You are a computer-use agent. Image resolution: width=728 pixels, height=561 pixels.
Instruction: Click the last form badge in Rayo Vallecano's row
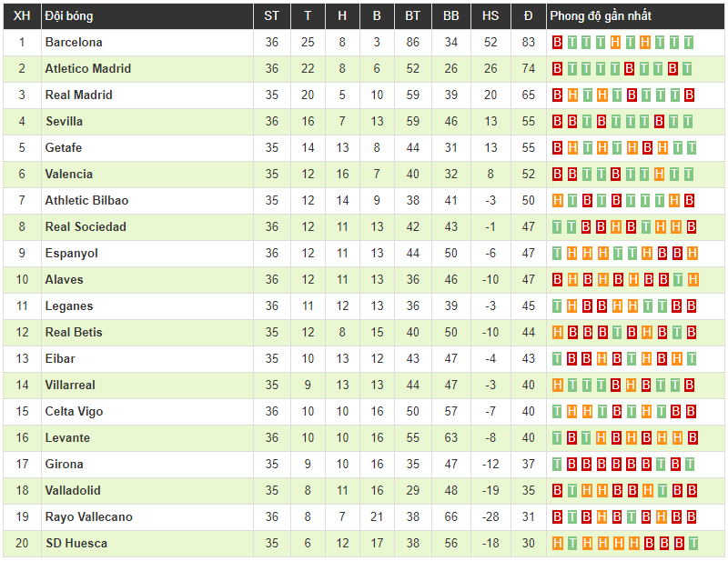pyautogui.click(x=691, y=517)
